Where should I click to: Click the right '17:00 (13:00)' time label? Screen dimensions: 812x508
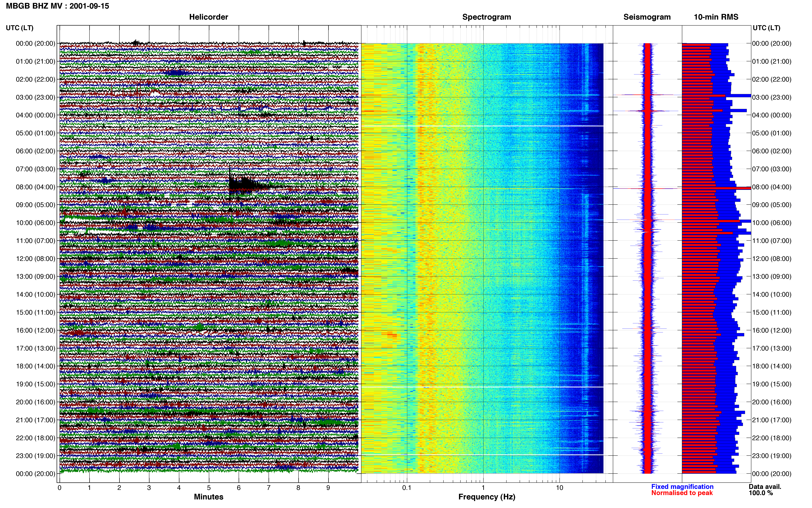click(772, 348)
